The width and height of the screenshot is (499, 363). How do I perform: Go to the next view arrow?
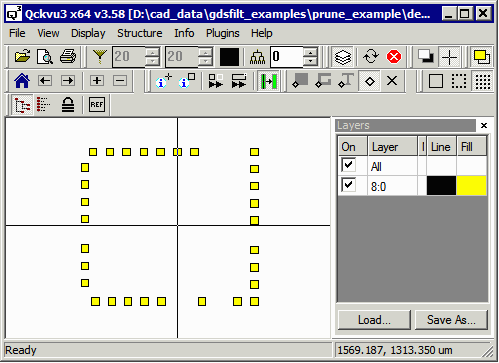68,81
